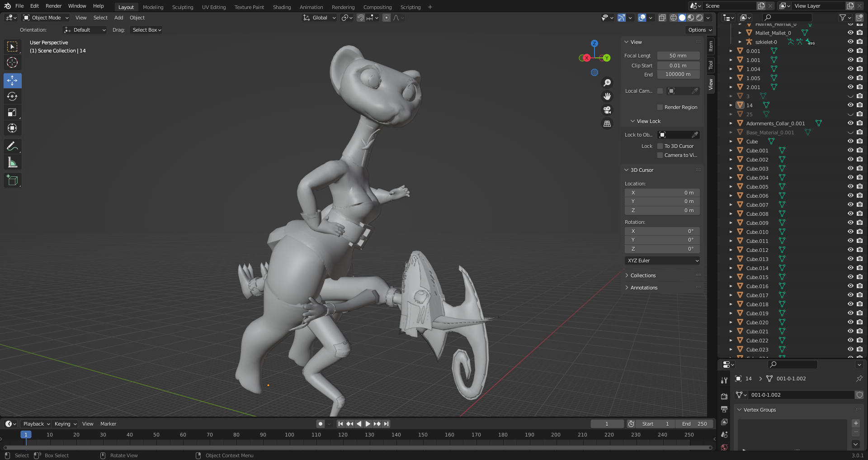Collapse the View Lock subpanel
868x460 pixels.
646,121
